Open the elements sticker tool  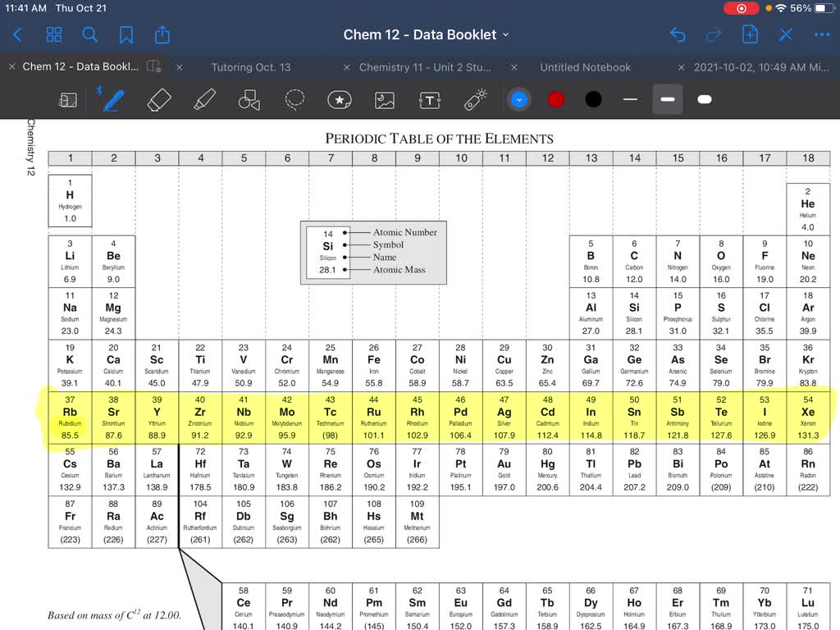coord(339,99)
